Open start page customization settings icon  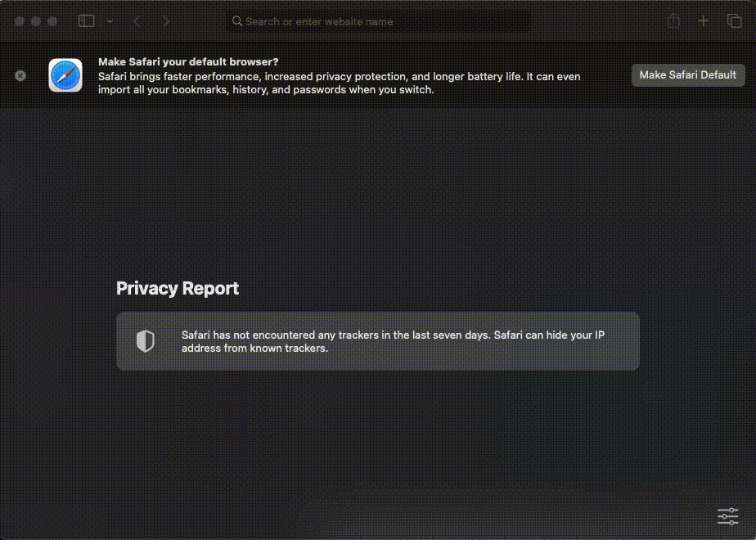[727, 515]
